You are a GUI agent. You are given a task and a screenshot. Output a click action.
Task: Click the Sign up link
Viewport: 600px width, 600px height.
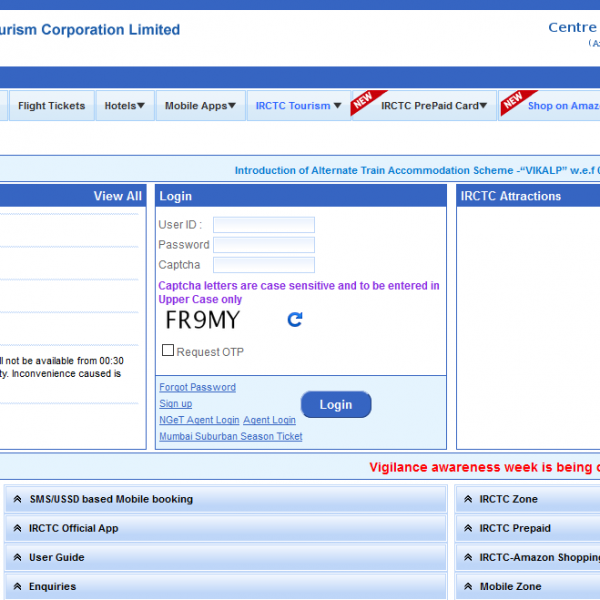point(175,404)
